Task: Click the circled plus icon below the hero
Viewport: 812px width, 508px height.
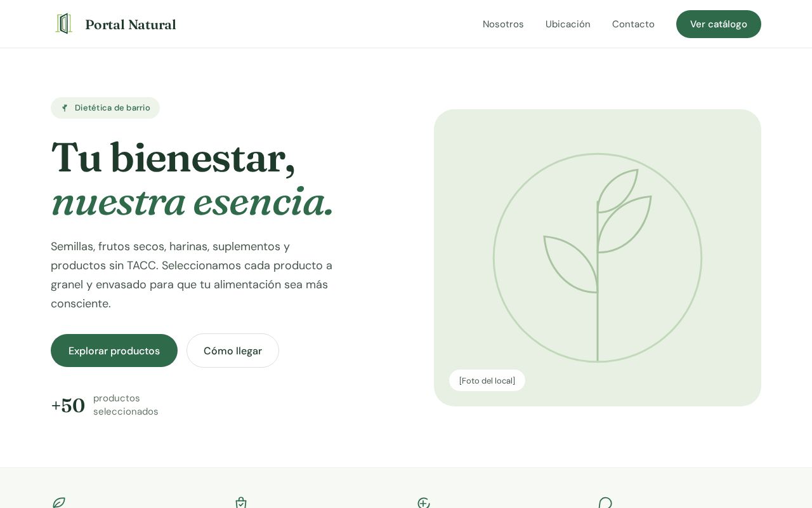Action: coord(424,503)
